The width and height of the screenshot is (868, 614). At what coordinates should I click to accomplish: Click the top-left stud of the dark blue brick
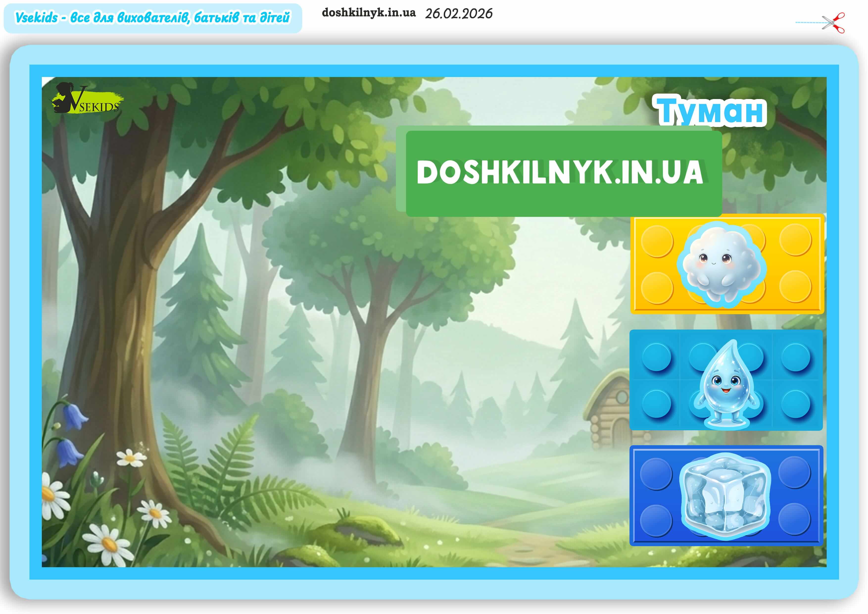click(x=656, y=474)
